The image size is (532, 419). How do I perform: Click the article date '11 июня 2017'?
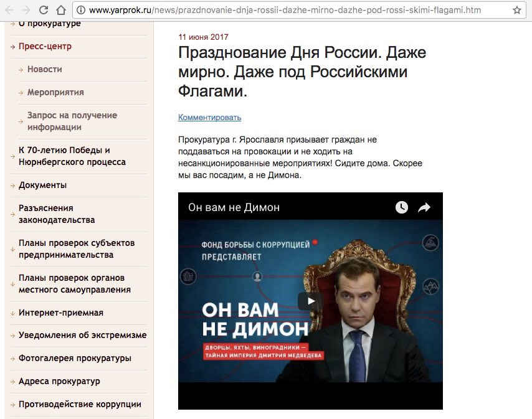click(203, 37)
